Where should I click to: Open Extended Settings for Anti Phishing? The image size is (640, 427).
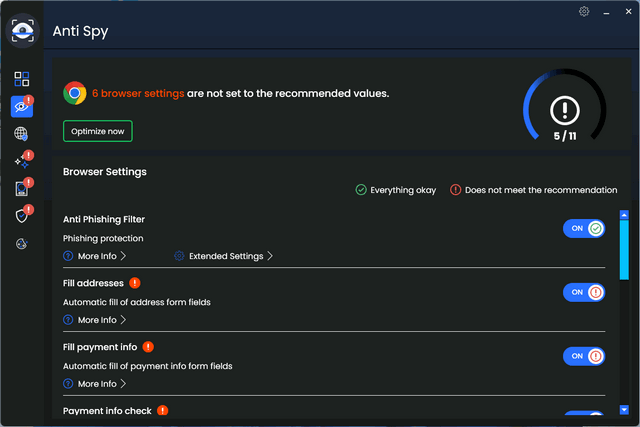tap(225, 256)
